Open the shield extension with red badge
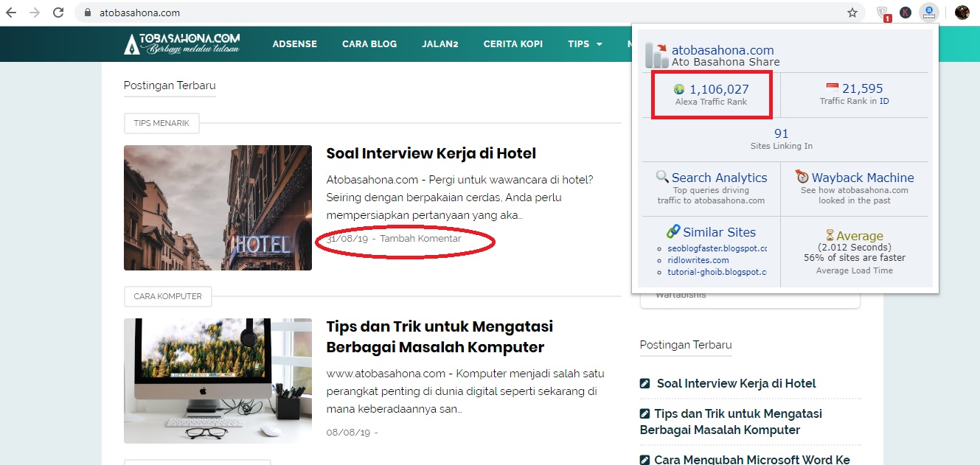This screenshot has height=465, width=980. click(883, 13)
